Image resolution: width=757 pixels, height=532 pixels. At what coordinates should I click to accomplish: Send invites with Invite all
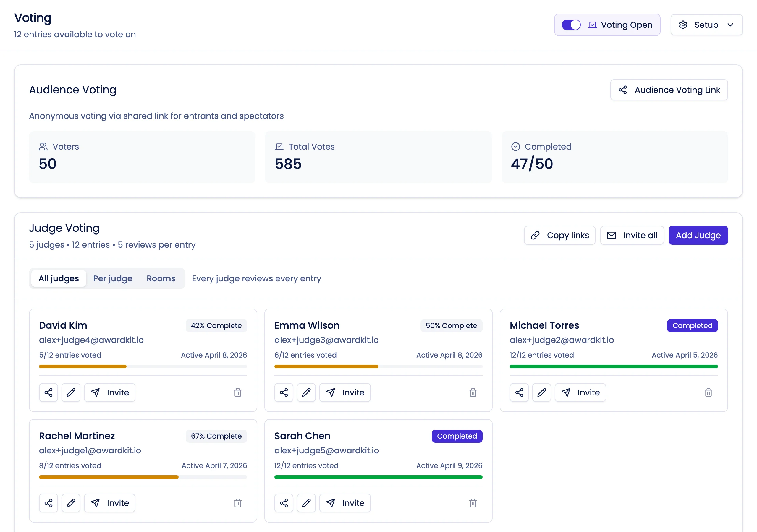(x=632, y=235)
